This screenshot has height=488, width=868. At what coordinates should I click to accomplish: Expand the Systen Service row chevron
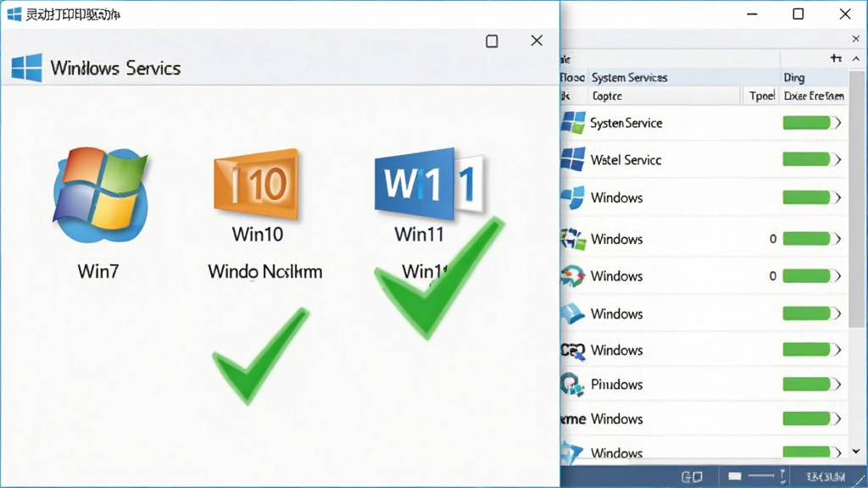(837, 123)
